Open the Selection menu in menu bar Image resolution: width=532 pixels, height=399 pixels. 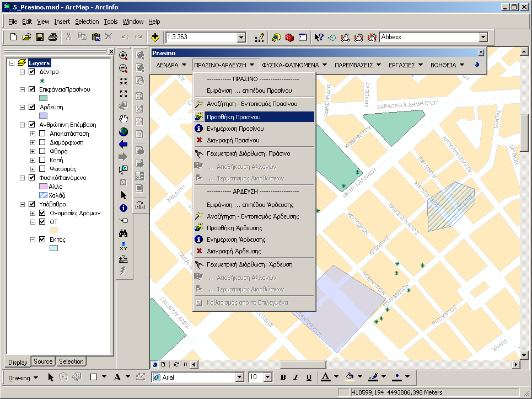click(x=87, y=22)
